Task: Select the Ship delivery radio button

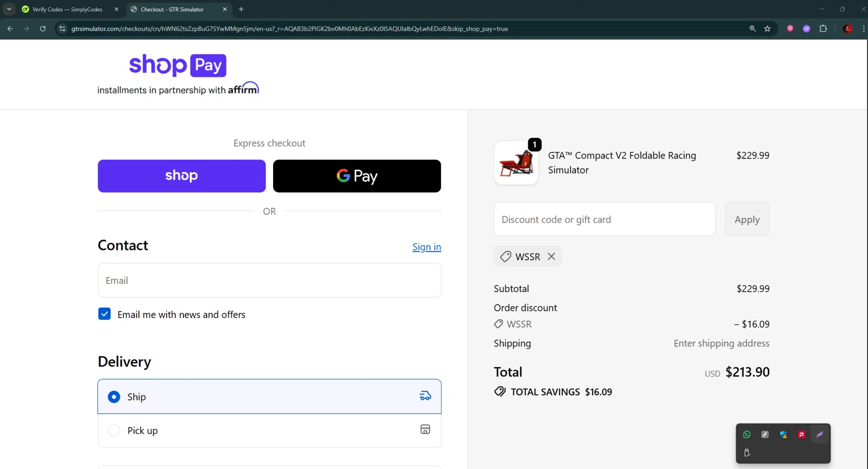Action: point(114,397)
